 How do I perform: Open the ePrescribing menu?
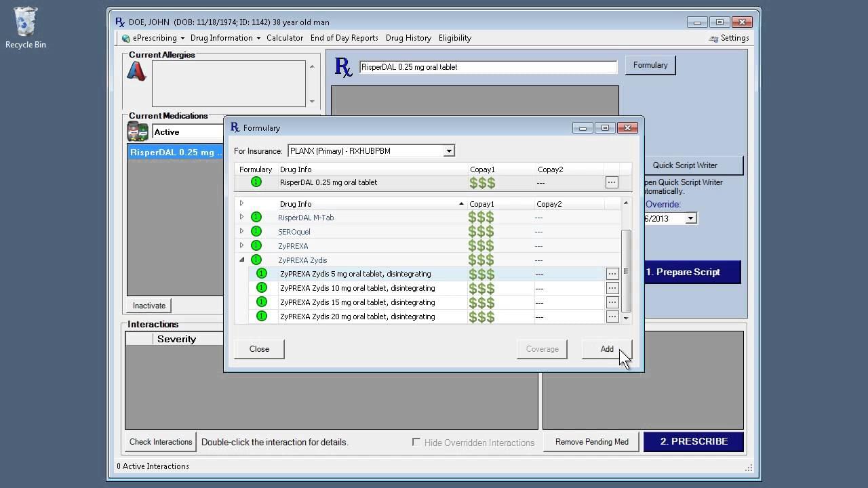pos(153,38)
